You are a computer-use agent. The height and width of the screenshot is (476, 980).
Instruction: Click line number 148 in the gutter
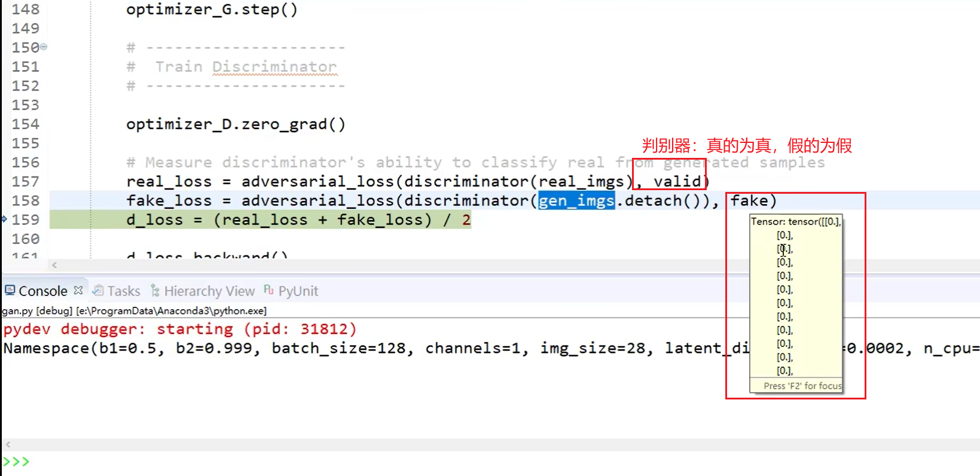(26, 10)
